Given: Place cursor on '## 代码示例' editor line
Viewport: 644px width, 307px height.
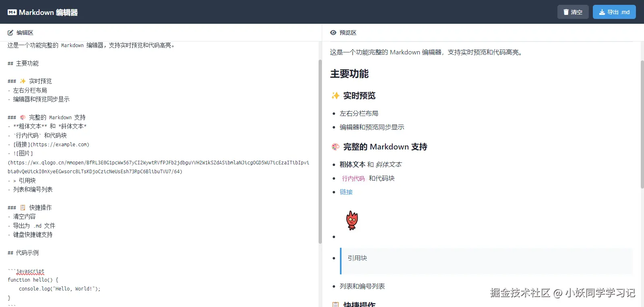Looking at the screenshot, I should [23, 253].
